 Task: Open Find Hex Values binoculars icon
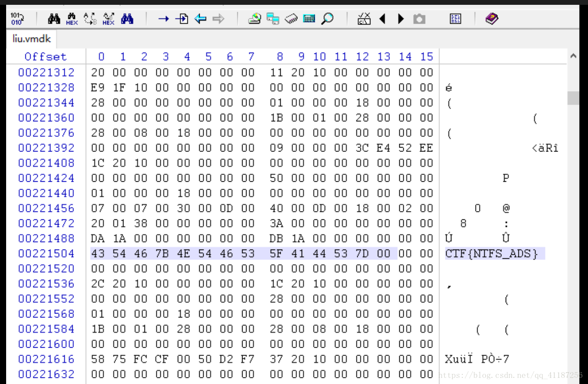tap(72, 19)
